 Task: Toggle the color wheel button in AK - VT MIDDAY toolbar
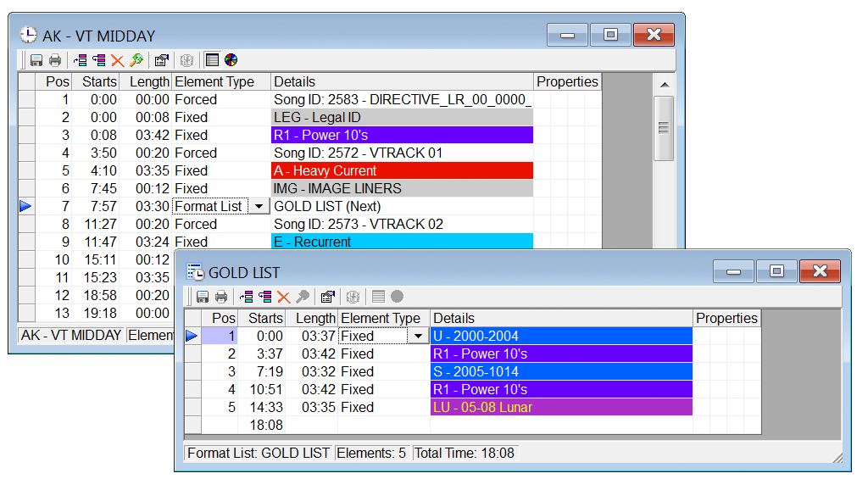coord(231,60)
